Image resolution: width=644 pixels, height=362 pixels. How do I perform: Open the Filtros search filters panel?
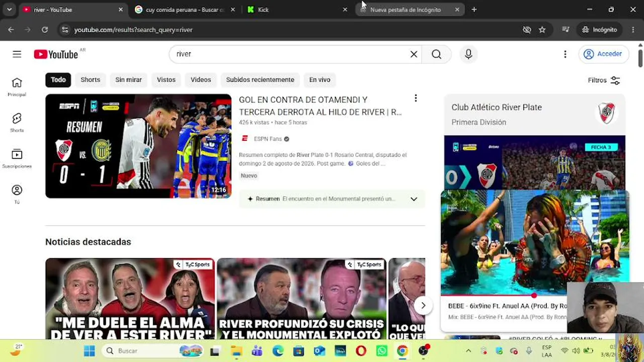coord(604,80)
